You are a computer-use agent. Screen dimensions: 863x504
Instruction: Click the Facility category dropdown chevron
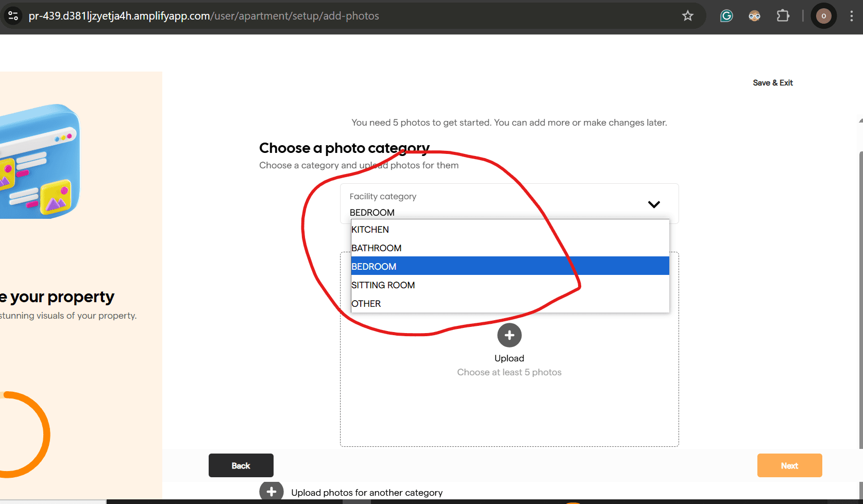654,204
